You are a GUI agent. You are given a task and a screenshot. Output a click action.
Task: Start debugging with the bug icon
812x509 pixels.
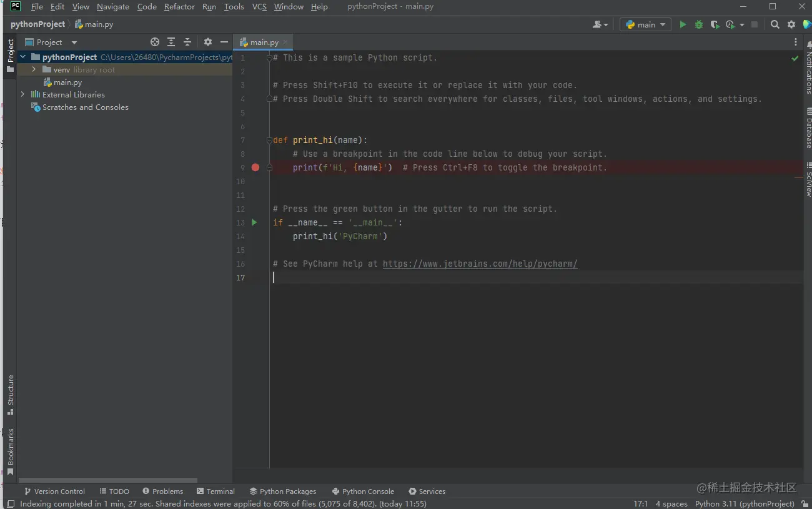pos(699,24)
